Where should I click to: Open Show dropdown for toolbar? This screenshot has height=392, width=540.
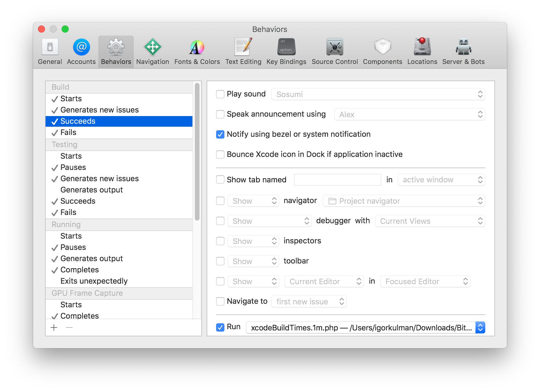253,261
